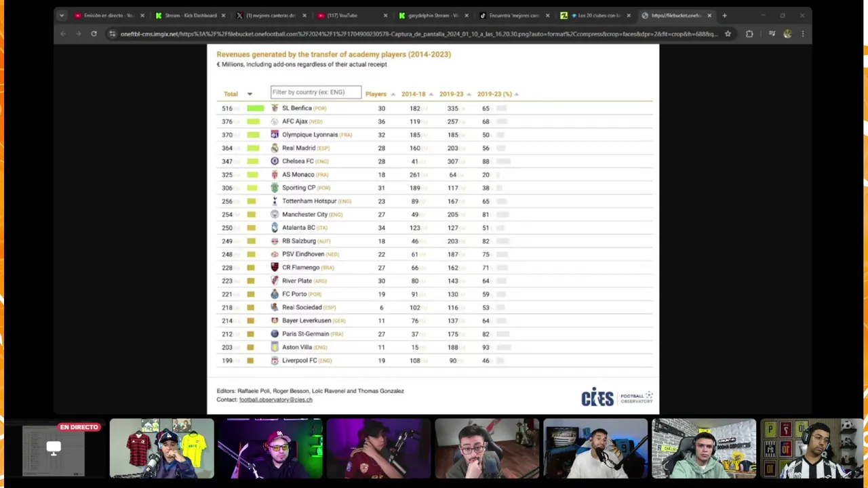Click the address bar URL

coord(418,34)
